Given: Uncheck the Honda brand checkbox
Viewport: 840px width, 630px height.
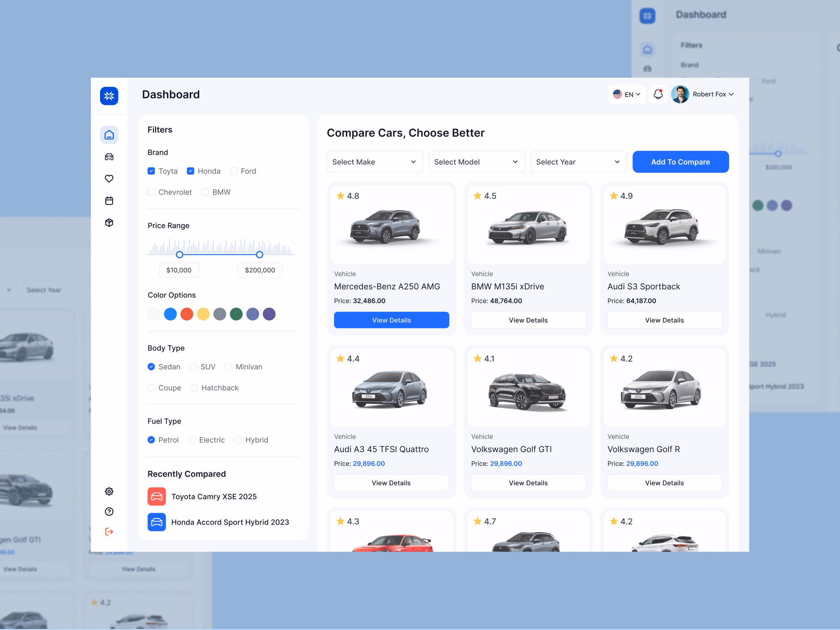Looking at the screenshot, I should tap(191, 171).
